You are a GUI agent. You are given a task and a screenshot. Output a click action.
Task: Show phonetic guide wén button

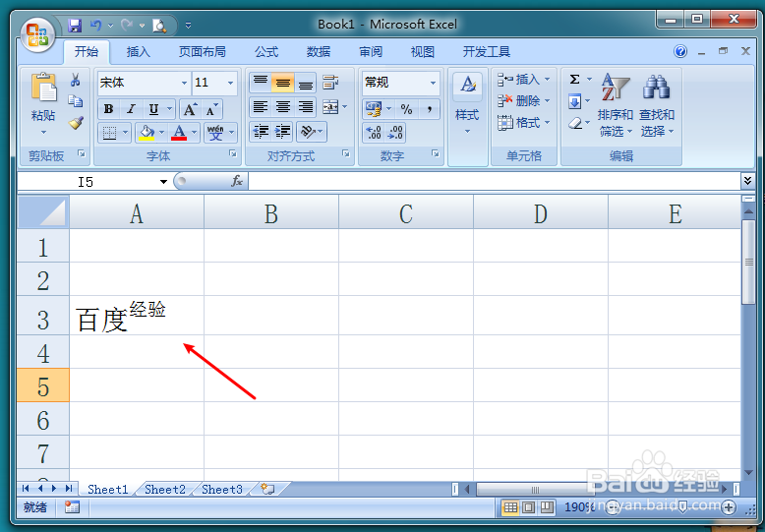pyautogui.click(x=215, y=133)
